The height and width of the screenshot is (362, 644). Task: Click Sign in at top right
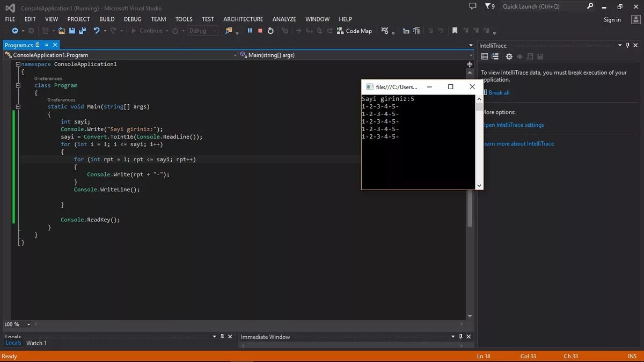[612, 20]
